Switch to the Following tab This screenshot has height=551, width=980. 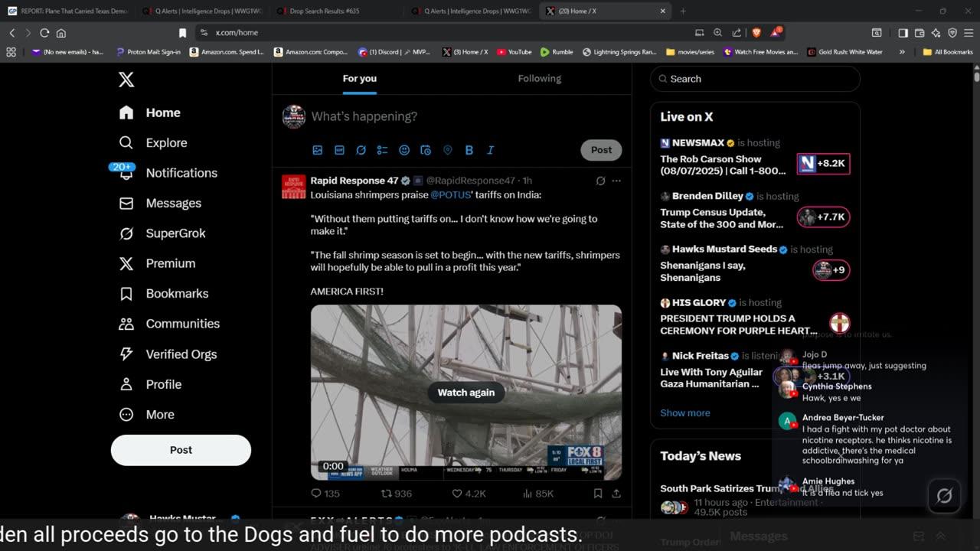pos(539,79)
